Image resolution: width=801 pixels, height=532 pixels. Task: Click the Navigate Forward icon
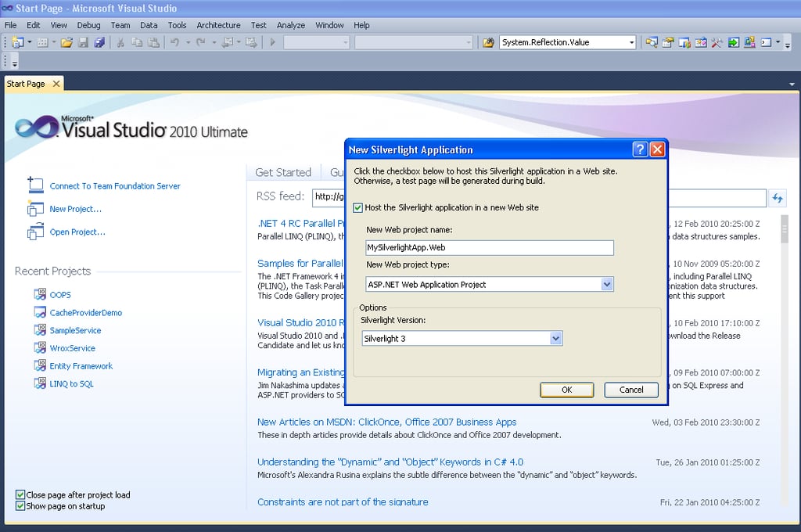point(251,42)
